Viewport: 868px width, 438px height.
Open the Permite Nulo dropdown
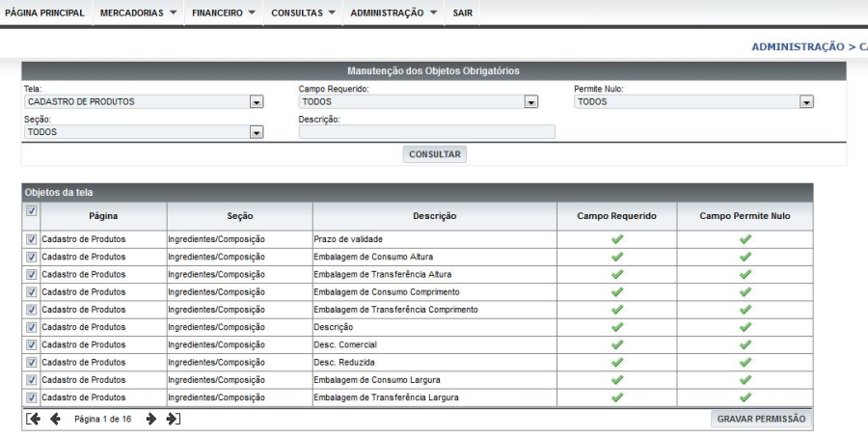[x=806, y=101]
